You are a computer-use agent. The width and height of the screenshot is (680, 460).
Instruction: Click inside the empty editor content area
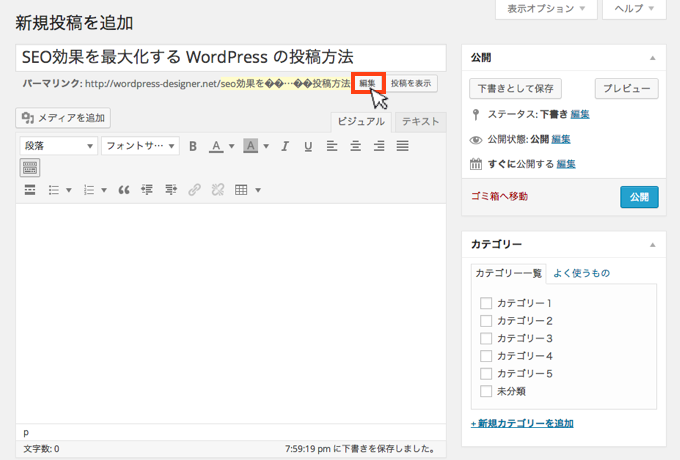tap(231, 313)
